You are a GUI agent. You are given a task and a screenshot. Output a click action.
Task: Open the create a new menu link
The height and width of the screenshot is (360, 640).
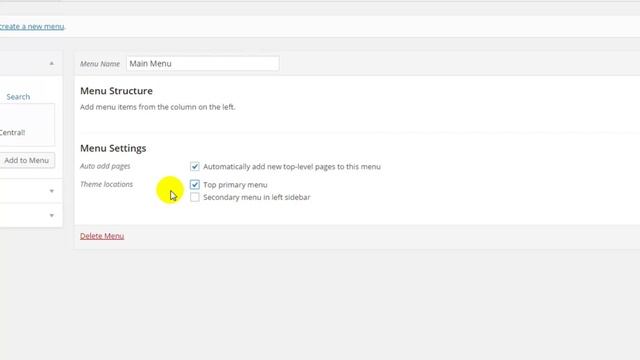click(x=32, y=27)
